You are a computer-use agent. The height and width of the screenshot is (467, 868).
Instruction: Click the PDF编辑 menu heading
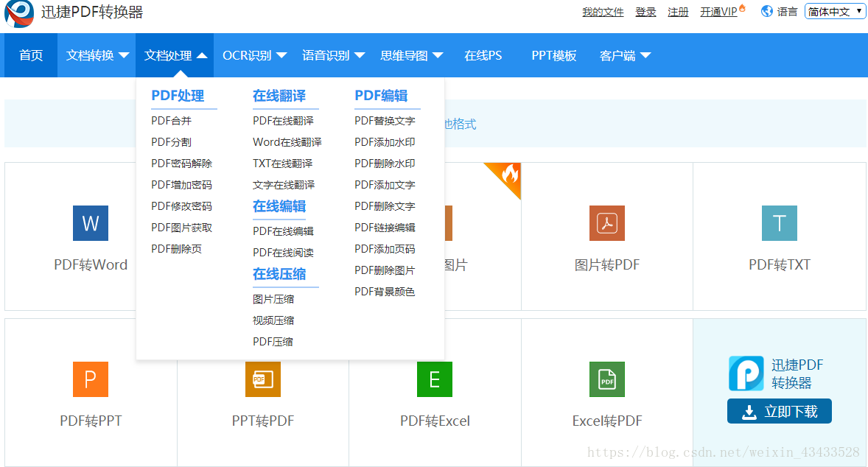pyautogui.click(x=382, y=96)
